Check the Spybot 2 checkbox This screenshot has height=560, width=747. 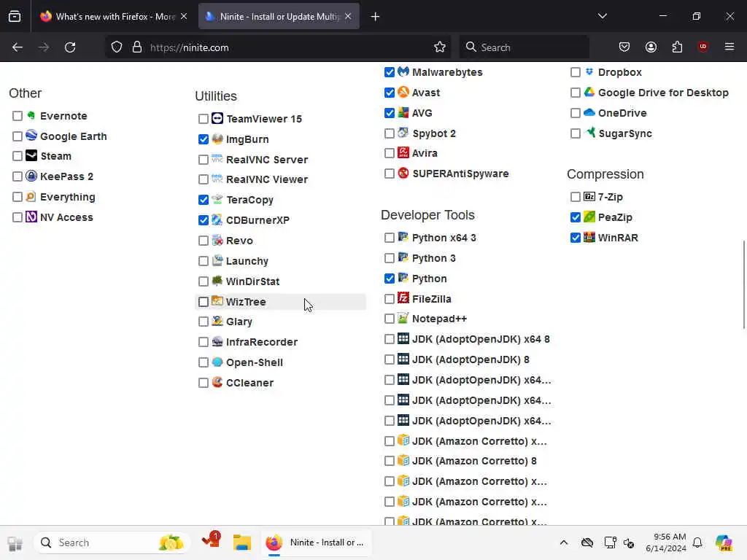(390, 133)
